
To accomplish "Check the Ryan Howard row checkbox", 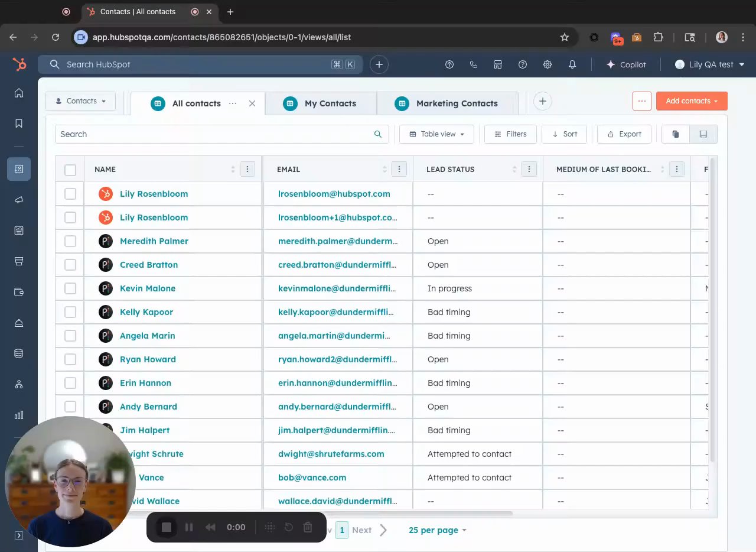I will (x=70, y=359).
